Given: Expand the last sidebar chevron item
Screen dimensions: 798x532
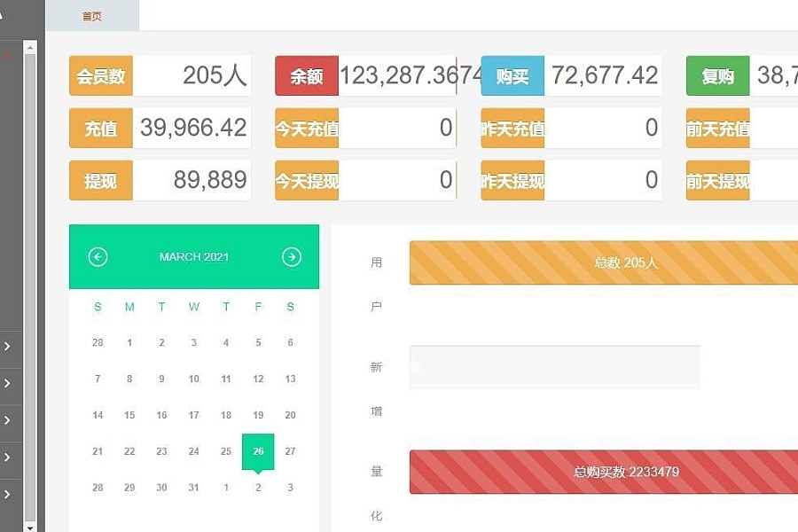Looking at the screenshot, I should pos(7,495).
